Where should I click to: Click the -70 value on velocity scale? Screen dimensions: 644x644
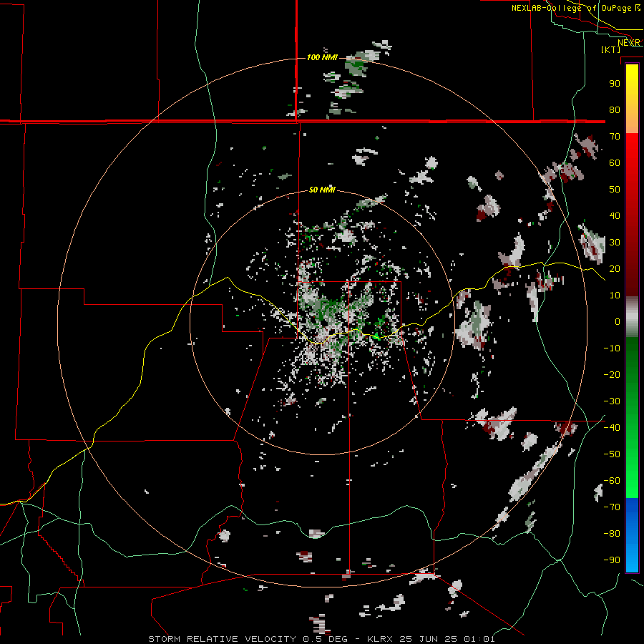click(612, 507)
